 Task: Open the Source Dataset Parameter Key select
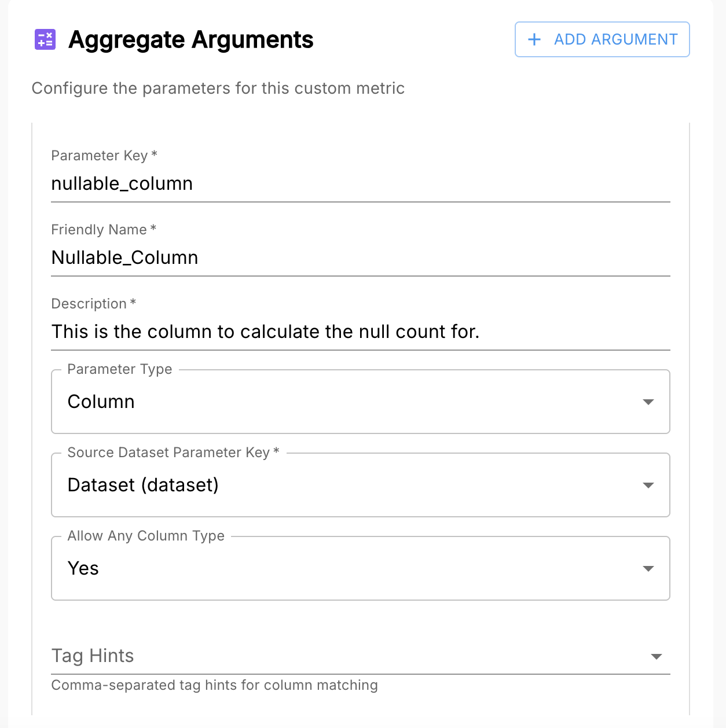347,485
